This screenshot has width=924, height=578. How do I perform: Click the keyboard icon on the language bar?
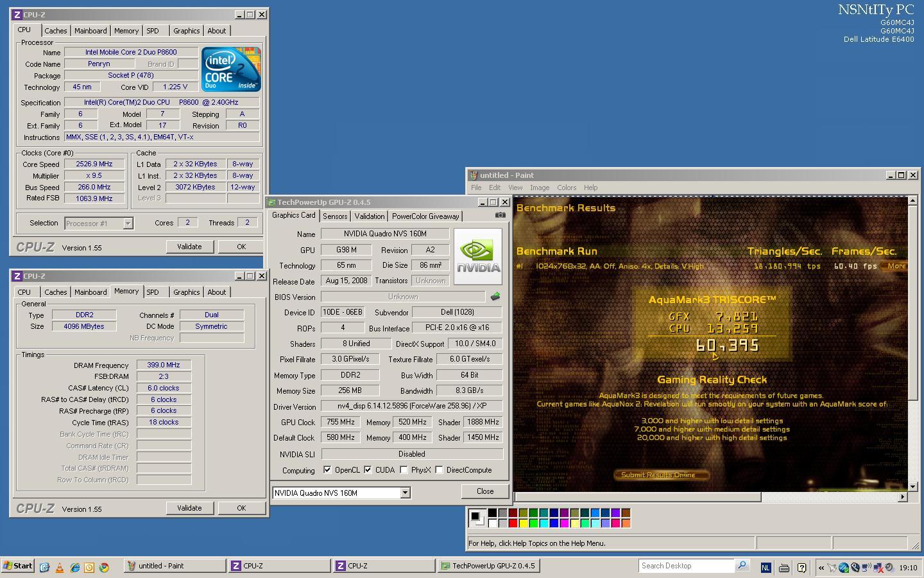point(783,567)
